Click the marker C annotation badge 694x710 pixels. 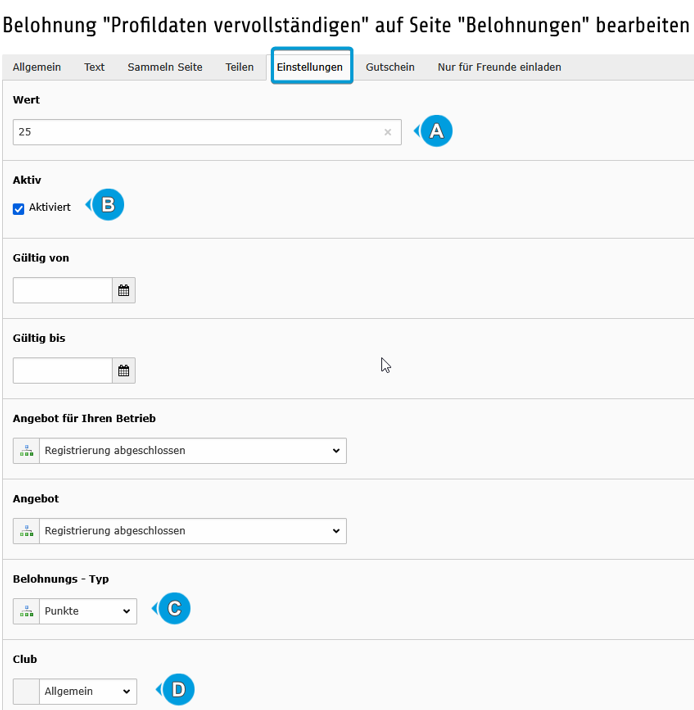click(174, 608)
